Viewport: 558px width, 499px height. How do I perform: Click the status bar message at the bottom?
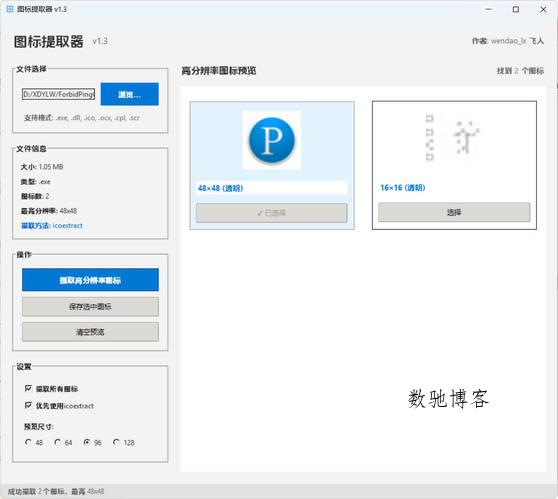[x=56, y=492]
